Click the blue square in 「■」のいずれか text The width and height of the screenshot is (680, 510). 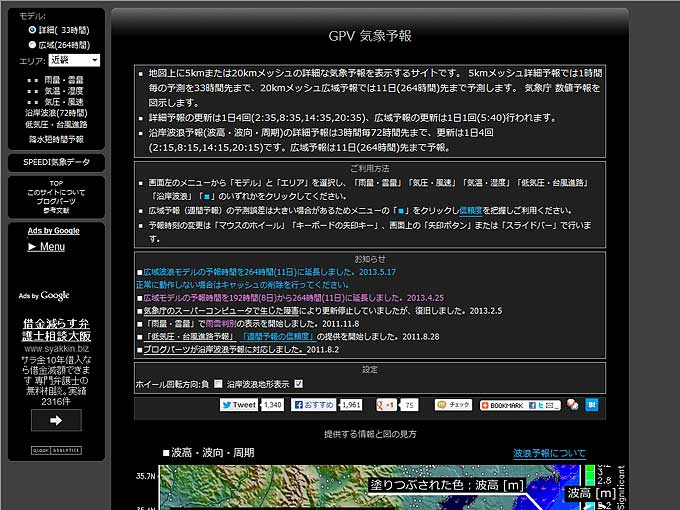(x=207, y=196)
